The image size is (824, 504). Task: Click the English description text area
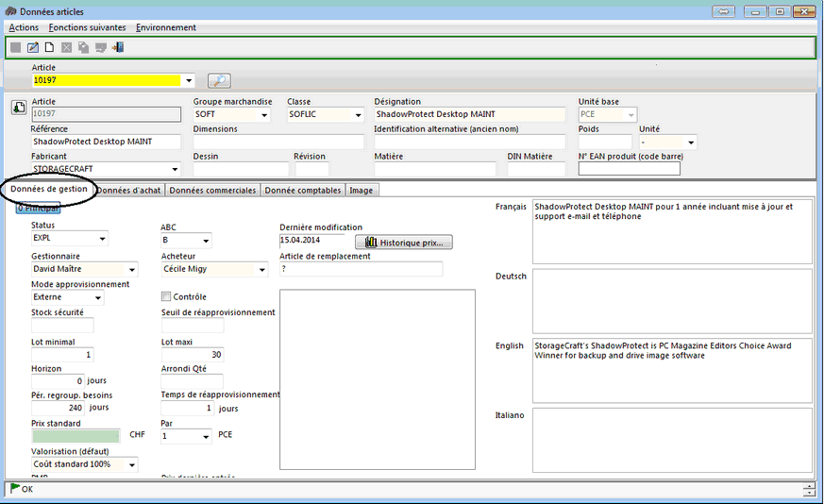673,371
